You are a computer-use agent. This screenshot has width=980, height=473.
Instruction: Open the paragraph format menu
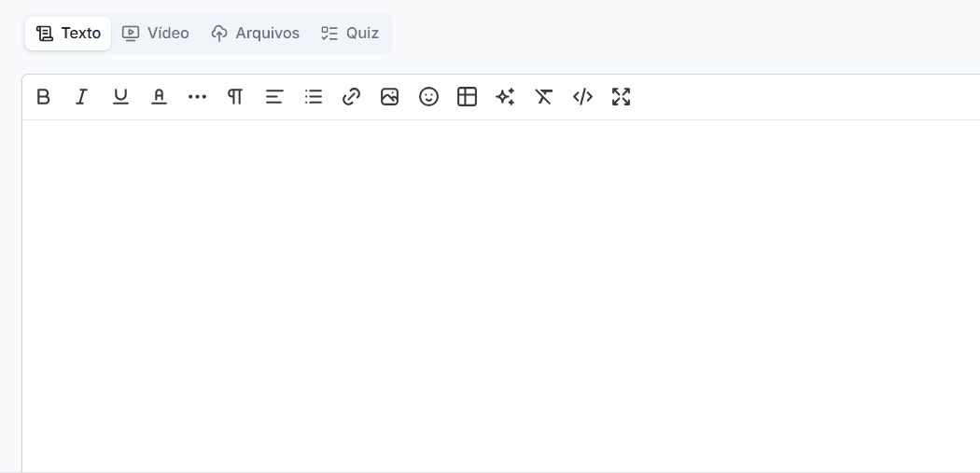click(235, 97)
